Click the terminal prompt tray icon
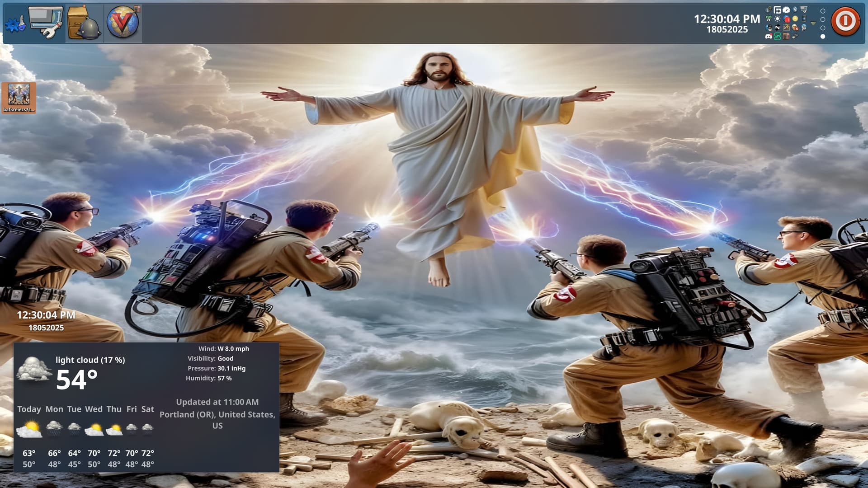This screenshot has width=868, height=488. [786, 27]
